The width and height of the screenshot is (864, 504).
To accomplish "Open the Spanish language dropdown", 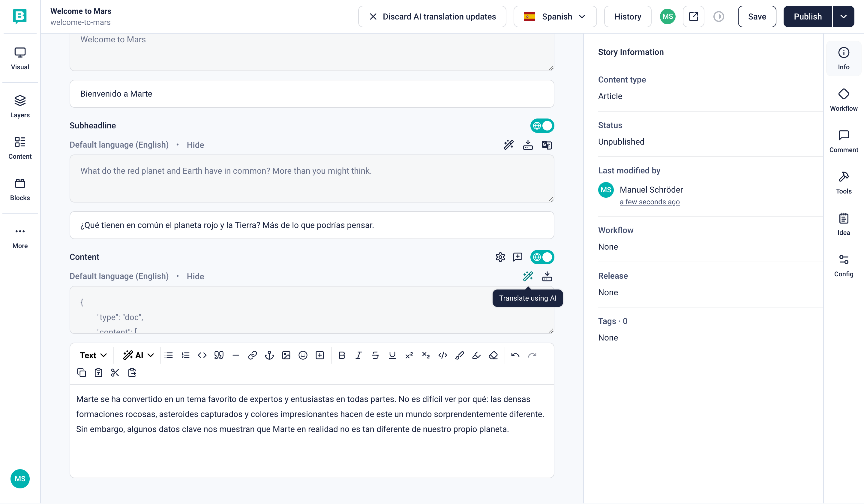I will (x=555, y=16).
